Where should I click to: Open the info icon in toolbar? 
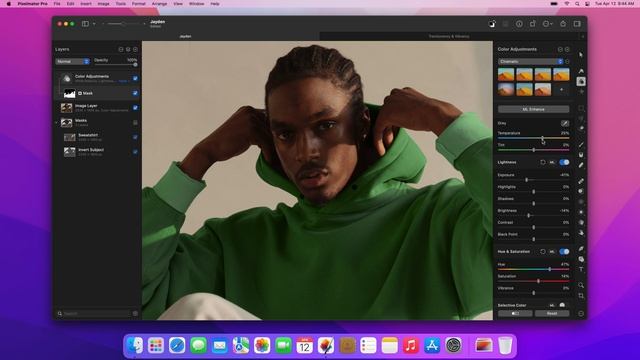point(519,24)
